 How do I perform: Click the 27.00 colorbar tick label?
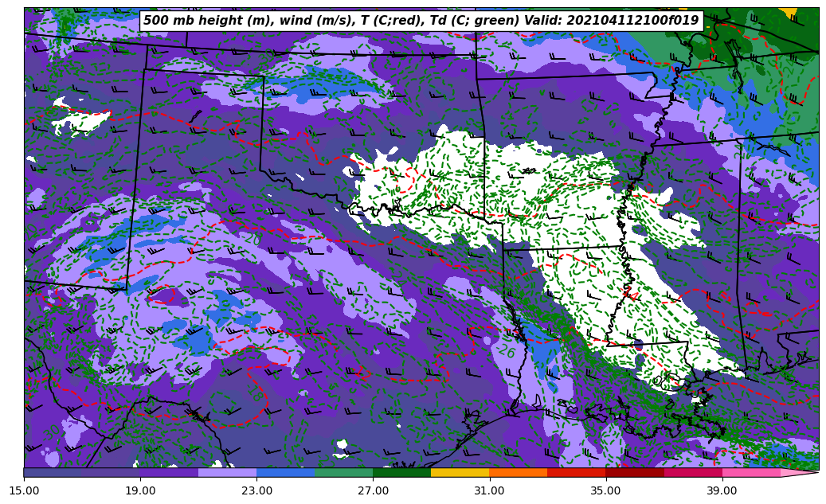(x=373, y=490)
